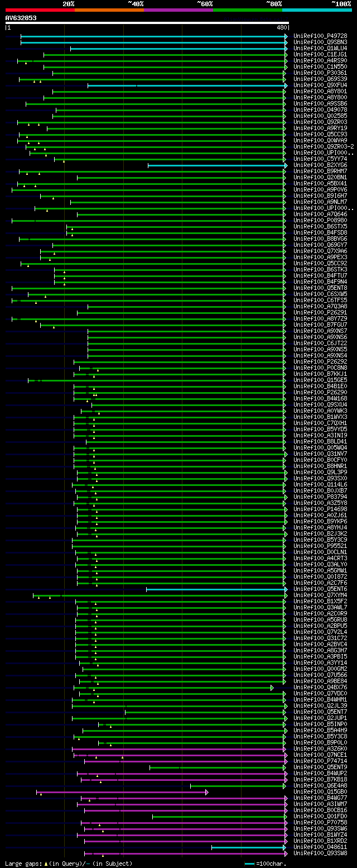Select the UniRef100_A5BX41 label

(320, 184)
